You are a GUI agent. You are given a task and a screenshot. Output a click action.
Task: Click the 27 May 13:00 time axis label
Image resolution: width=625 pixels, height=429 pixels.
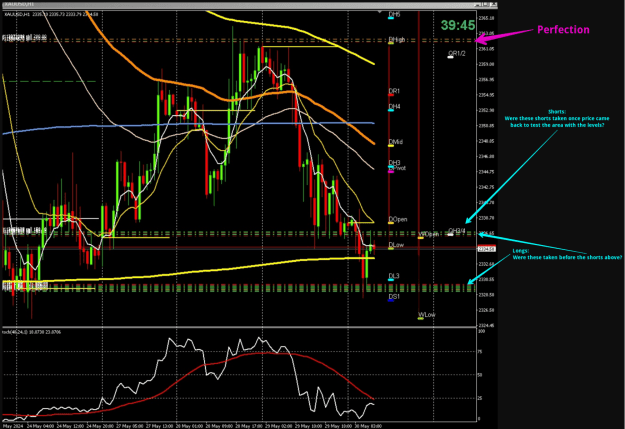coord(160,426)
